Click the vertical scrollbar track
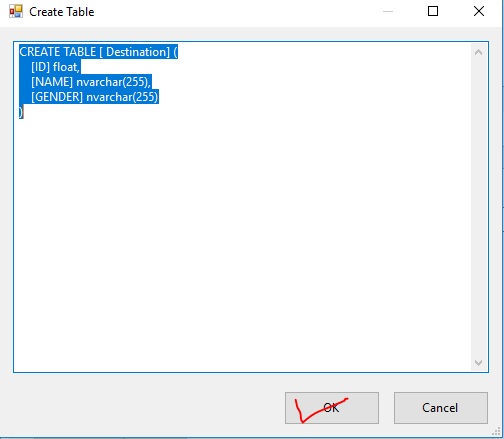Image resolution: width=504 pixels, height=439 pixels. (x=478, y=207)
